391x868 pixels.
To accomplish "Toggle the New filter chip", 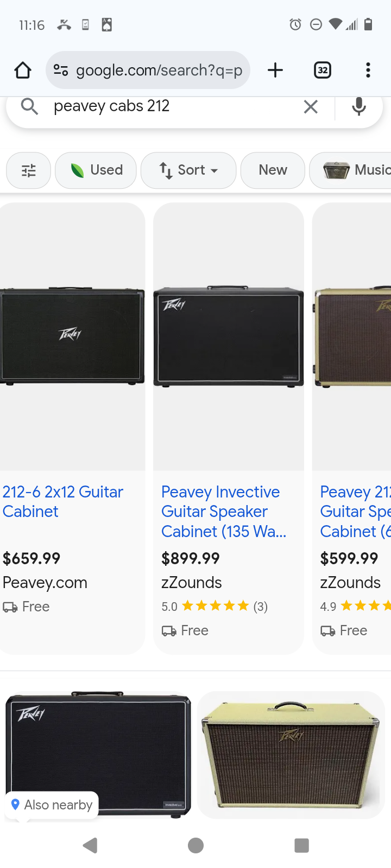I will tap(273, 170).
